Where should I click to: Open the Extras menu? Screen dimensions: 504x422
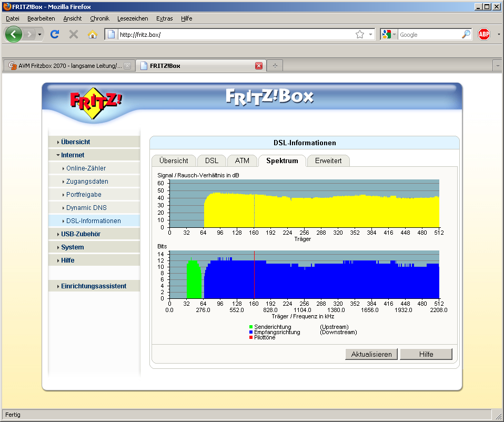click(164, 18)
